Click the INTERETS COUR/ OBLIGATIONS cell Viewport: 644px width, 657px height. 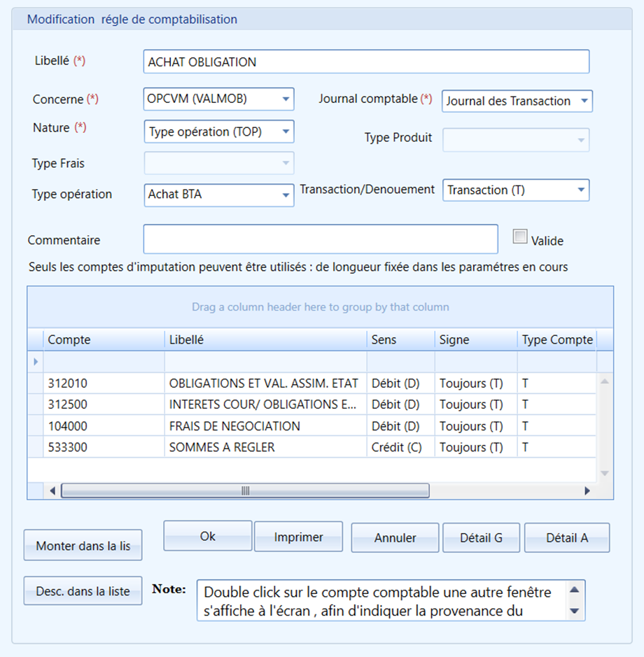265,404
